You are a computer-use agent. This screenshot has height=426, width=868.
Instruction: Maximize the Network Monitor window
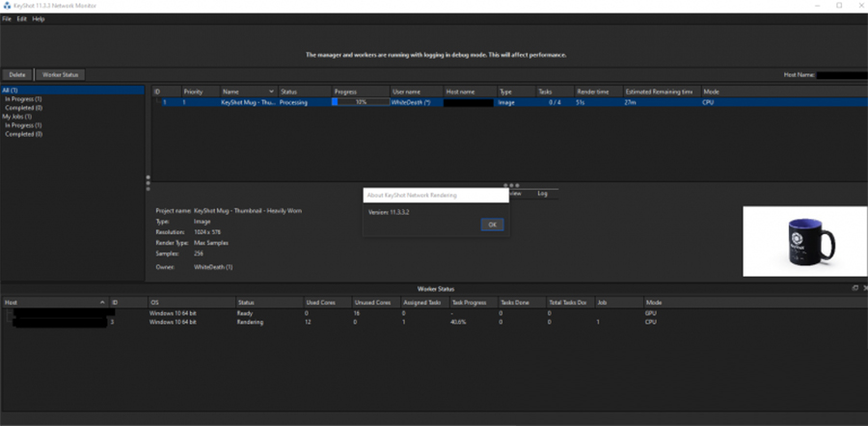click(836, 6)
